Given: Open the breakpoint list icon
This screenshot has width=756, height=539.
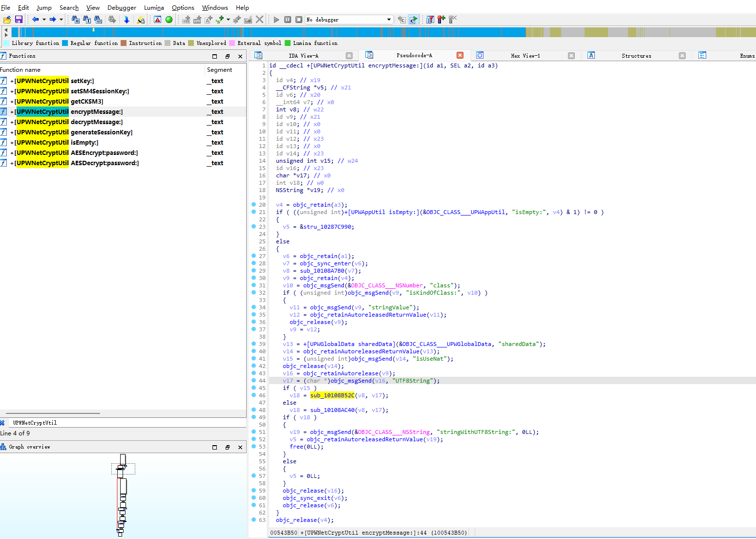Looking at the screenshot, I should pos(430,20).
